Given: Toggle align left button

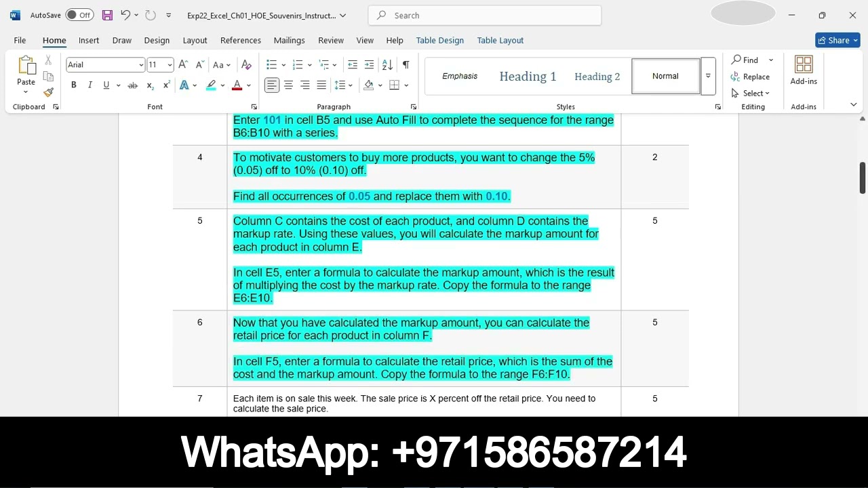Looking at the screenshot, I should 271,85.
